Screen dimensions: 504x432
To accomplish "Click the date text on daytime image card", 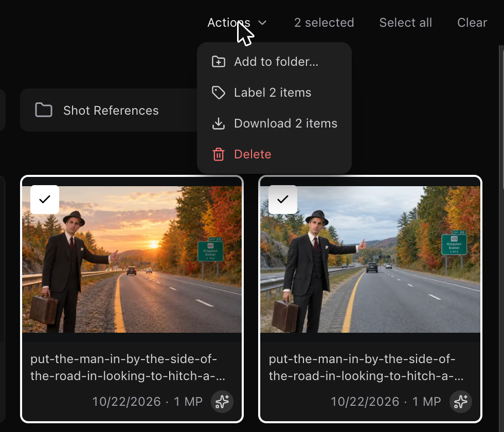I will pos(365,402).
